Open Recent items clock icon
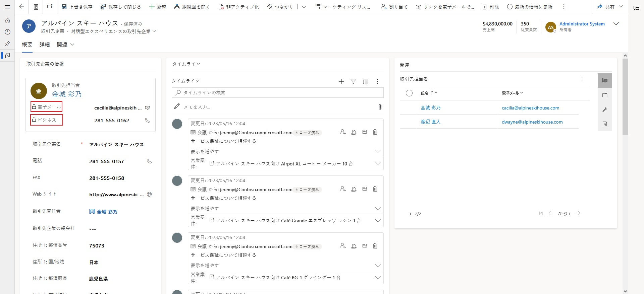This screenshot has height=294, width=644. tap(7, 32)
